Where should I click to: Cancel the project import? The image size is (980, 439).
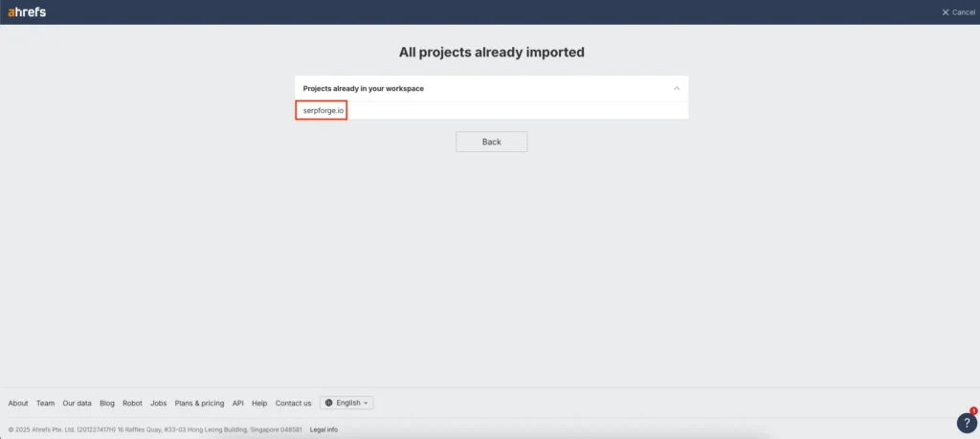click(958, 12)
